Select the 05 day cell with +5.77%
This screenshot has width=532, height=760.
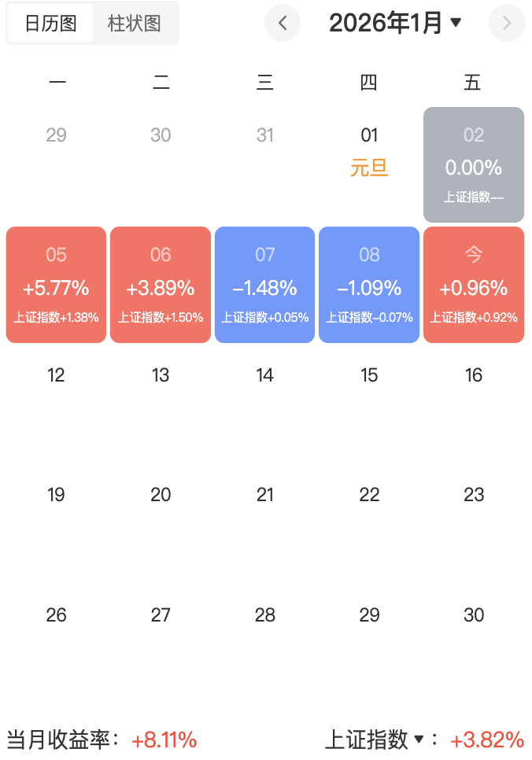click(x=56, y=285)
